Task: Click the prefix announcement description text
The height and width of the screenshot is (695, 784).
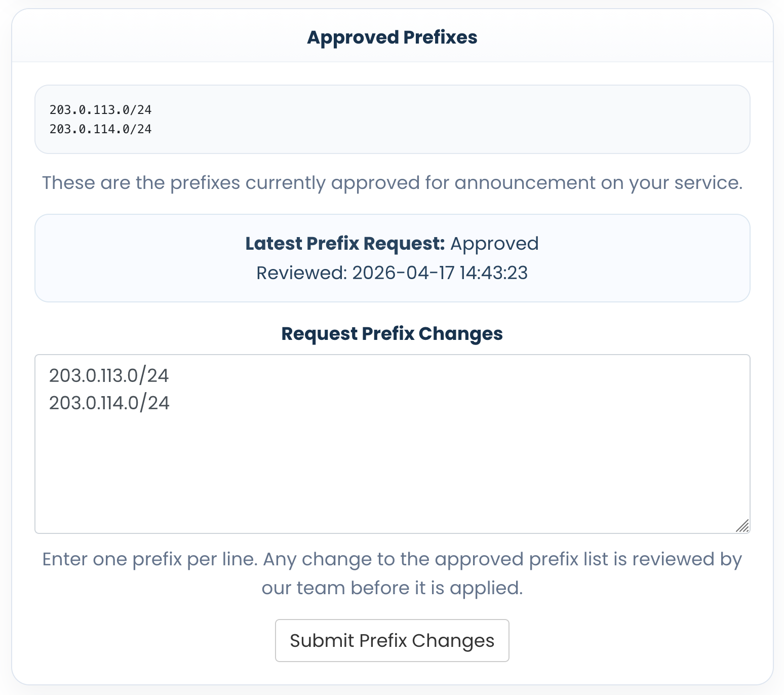Action: 392,183
